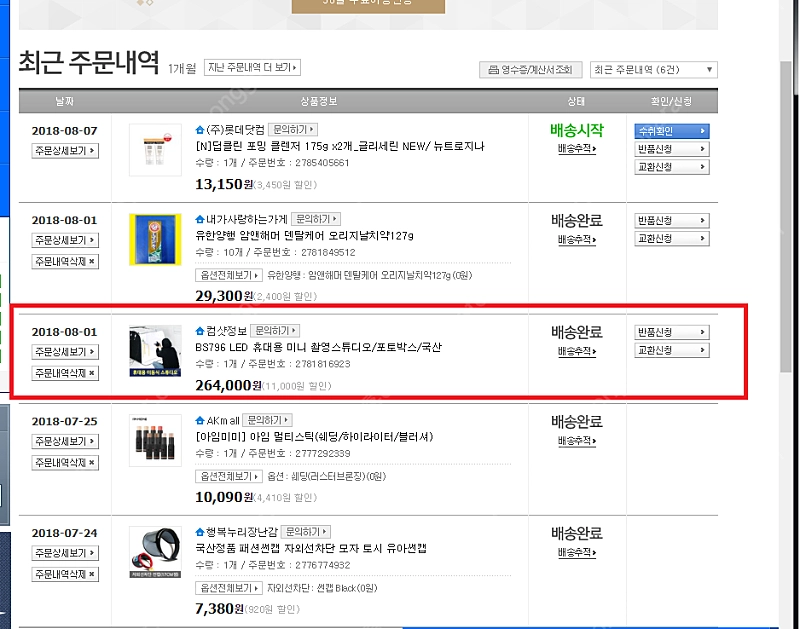This screenshot has width=800, height=629.
Task: Click the home icon beside AKmall
Action: (x=199, y=420)
